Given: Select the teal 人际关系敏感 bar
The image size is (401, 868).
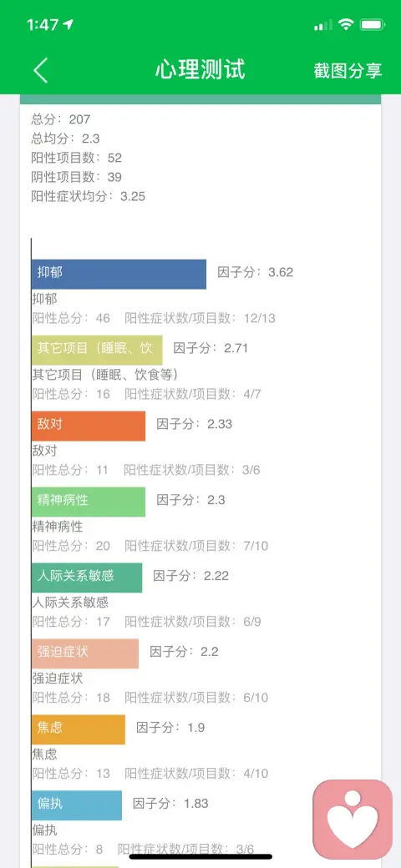Looking at the screenshot, I should [87, 578].
